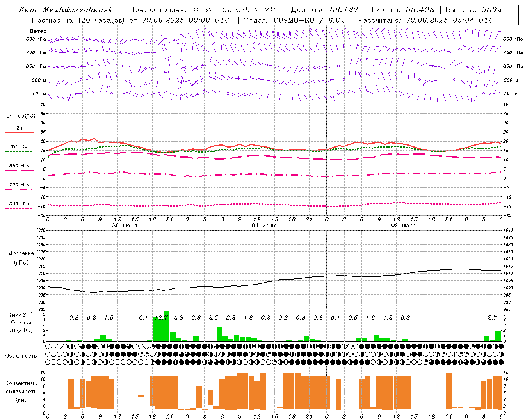Click the "Облачность" cloudiness label
Viewport: 525px width, 420px height.
(x=21, y=356)
